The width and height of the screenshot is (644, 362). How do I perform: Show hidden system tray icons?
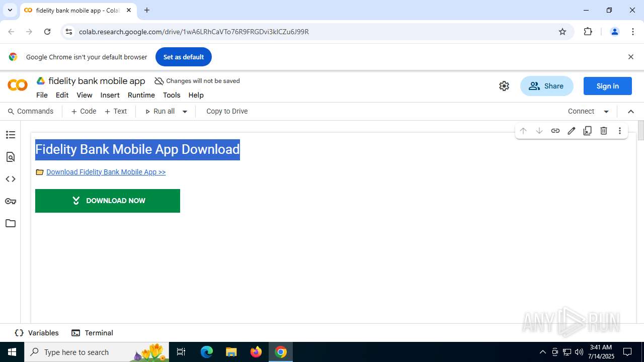point(542,352)
